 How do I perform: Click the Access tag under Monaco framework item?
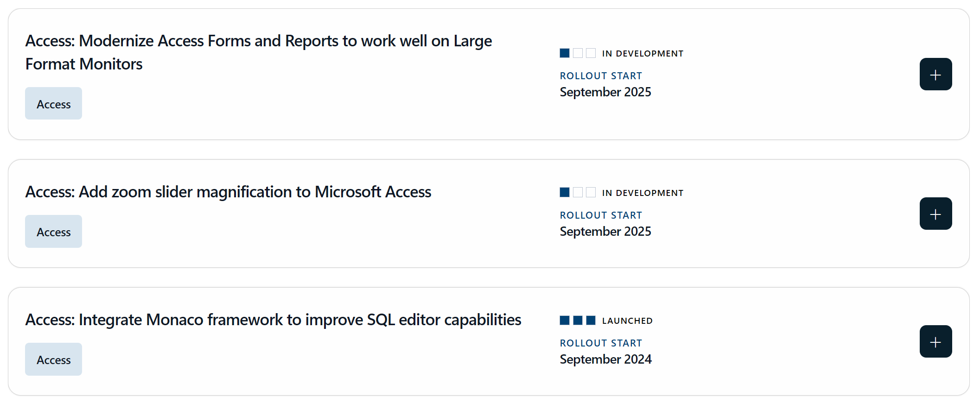pyautogui.click(x=53, y=359)
